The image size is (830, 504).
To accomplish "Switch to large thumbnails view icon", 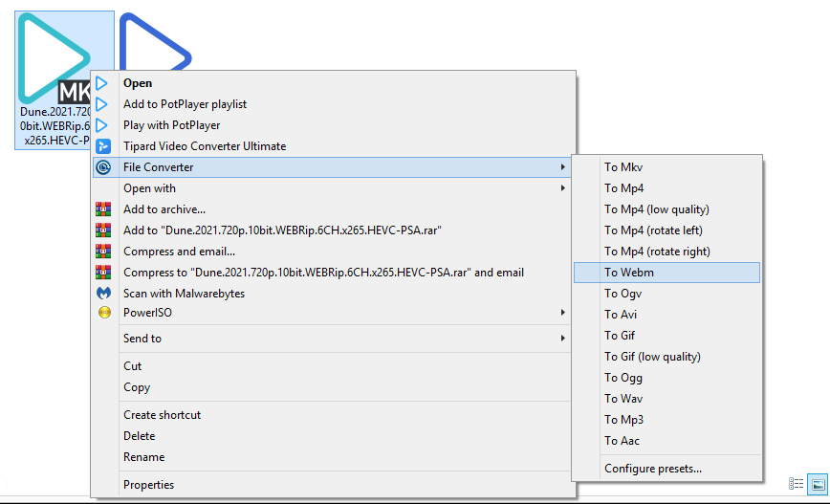I will [818, 484].
